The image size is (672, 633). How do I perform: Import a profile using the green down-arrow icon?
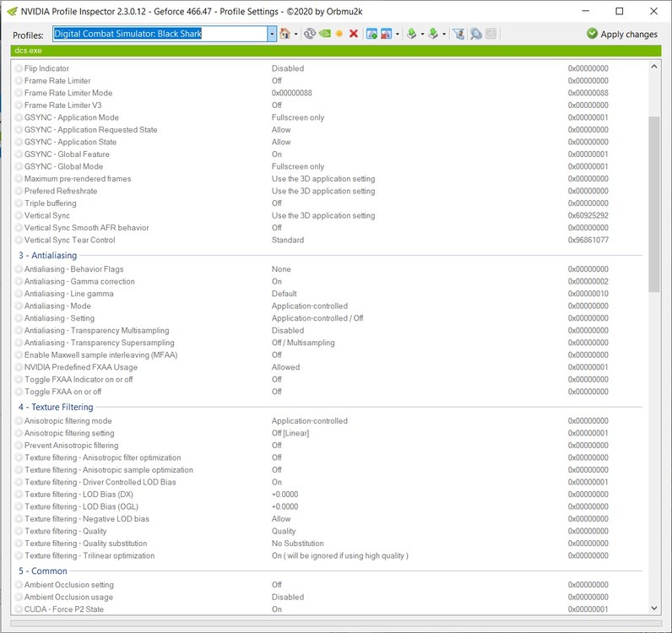coord(433,34)
